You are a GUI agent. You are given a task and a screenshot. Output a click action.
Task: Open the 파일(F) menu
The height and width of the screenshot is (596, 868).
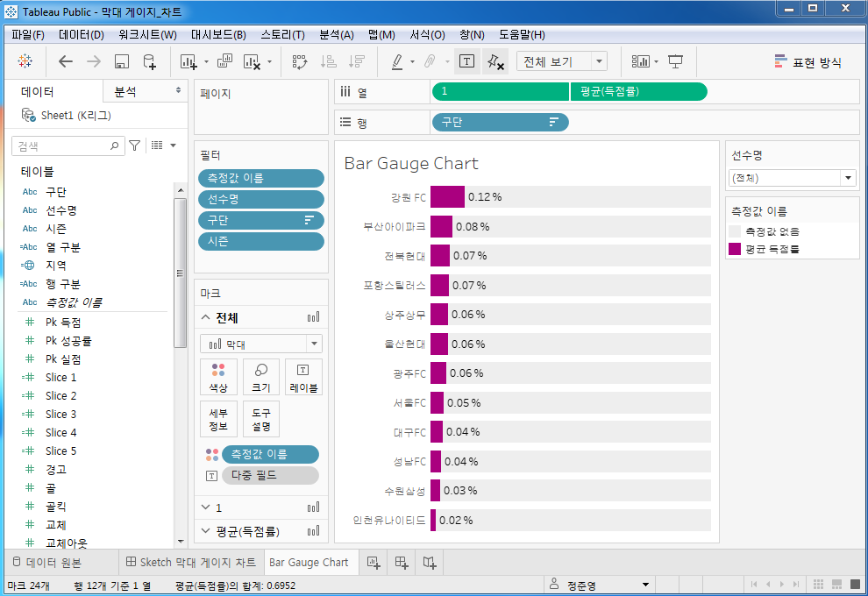[28, 35]
